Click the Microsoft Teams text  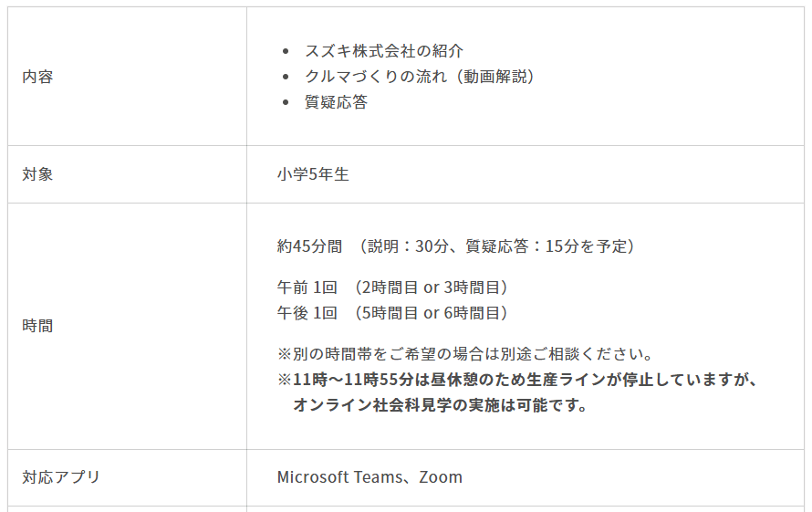click(x=339, y=476)
